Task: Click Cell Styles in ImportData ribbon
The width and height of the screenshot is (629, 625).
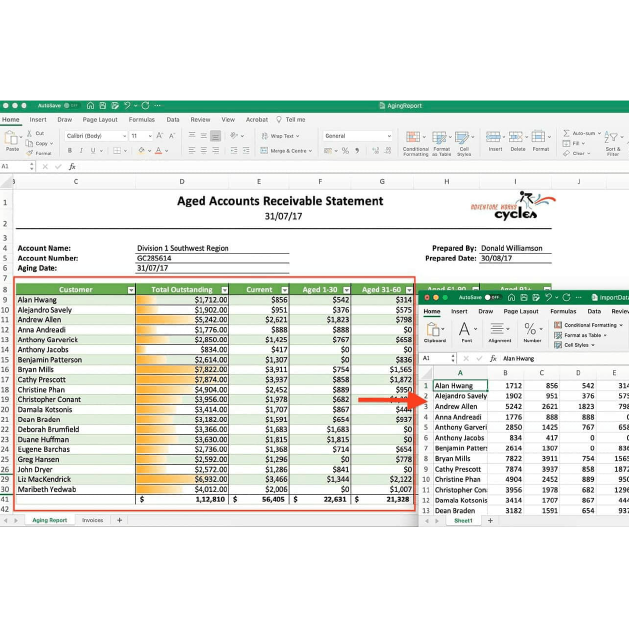Action: point(574,345)
